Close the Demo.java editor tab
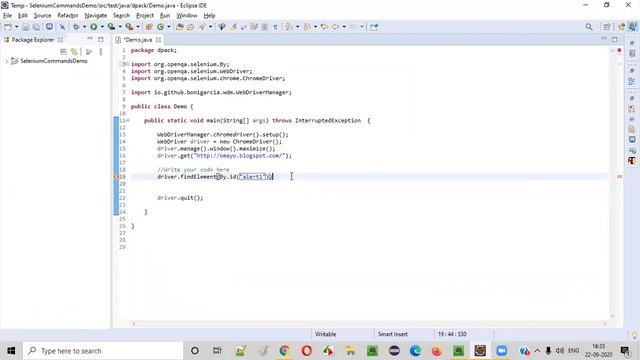 click(x=158, y=40)
